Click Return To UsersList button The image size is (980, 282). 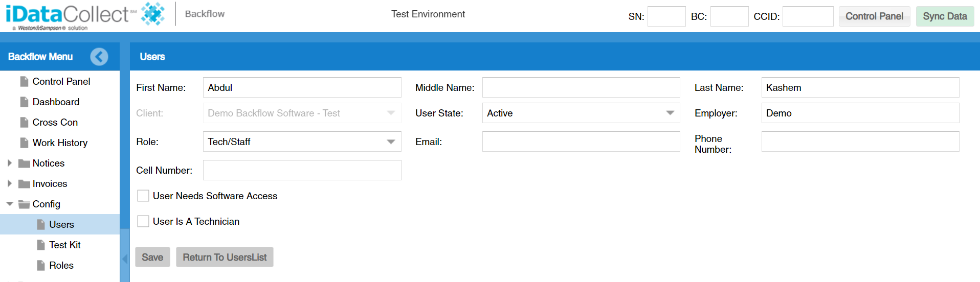tap(225, 257)
